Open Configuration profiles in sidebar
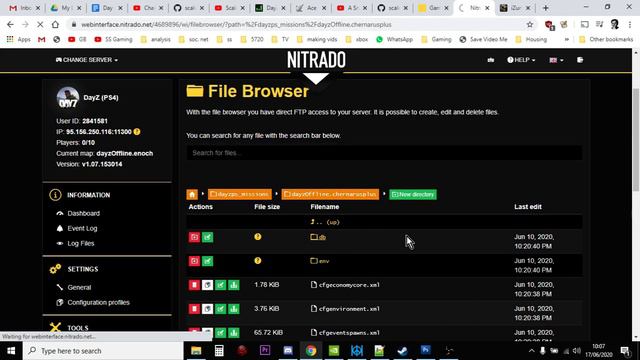The width and height of the screenshot is (640, 360). click(98, 302)
